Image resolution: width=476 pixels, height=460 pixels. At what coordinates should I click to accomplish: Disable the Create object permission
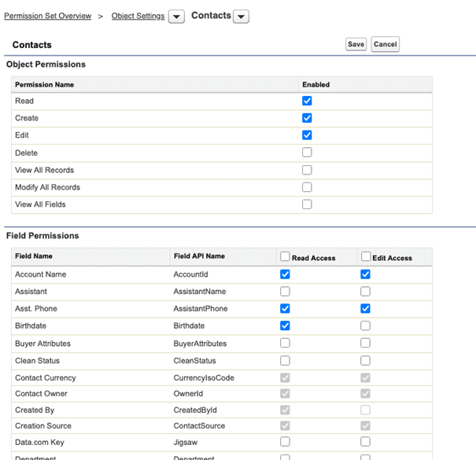point(307,118)
